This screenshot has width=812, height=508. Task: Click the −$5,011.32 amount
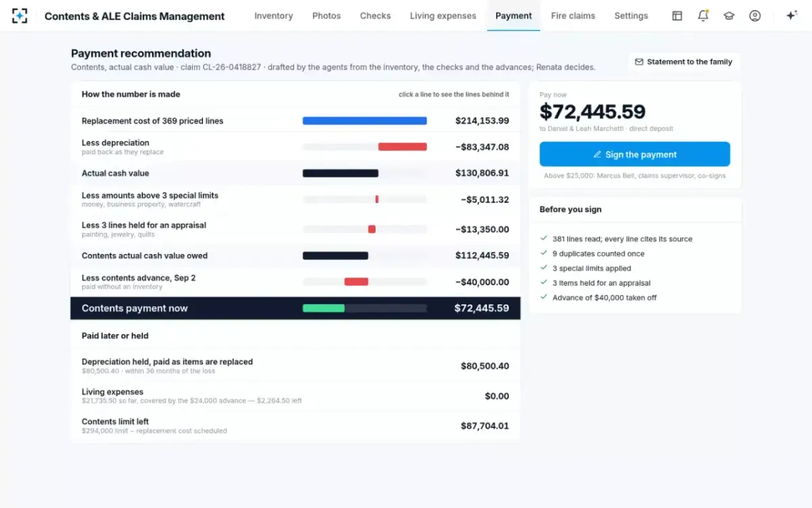(484, 200)
